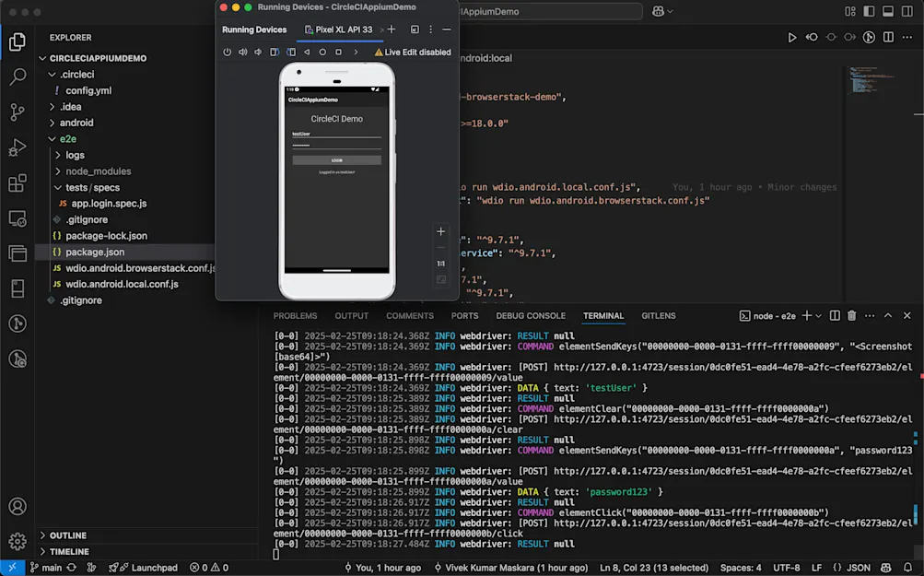This screenshot has width=924, height=576.
Task: Open the Extensions view
Action: tap(17, 183)
